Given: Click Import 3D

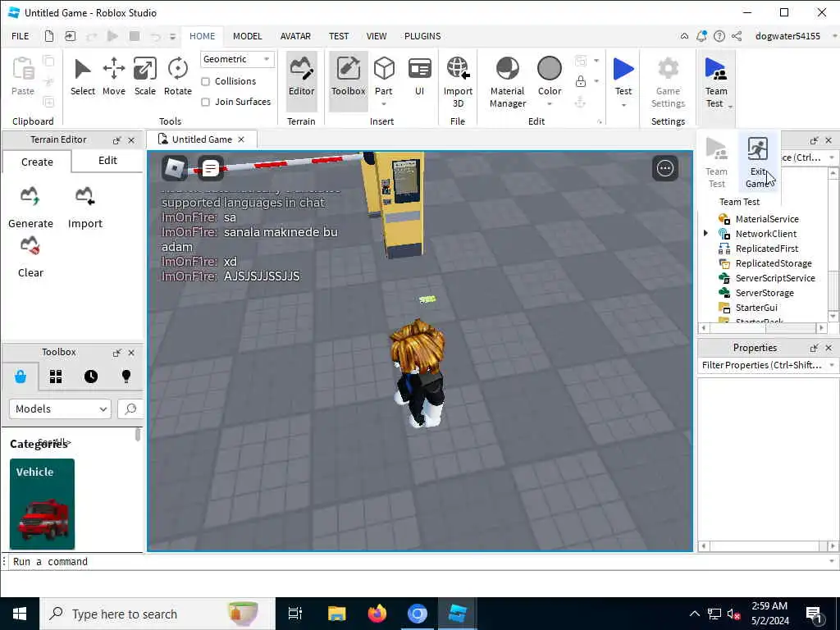Looking at the screenshot, I should [x=458, y=83].
